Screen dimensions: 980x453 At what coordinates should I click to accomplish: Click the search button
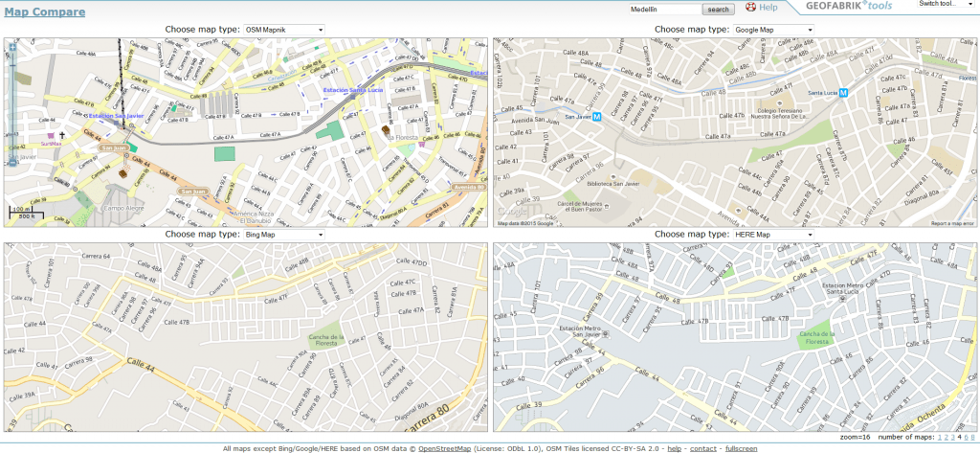pyautogui.click(x=718, y=10)
